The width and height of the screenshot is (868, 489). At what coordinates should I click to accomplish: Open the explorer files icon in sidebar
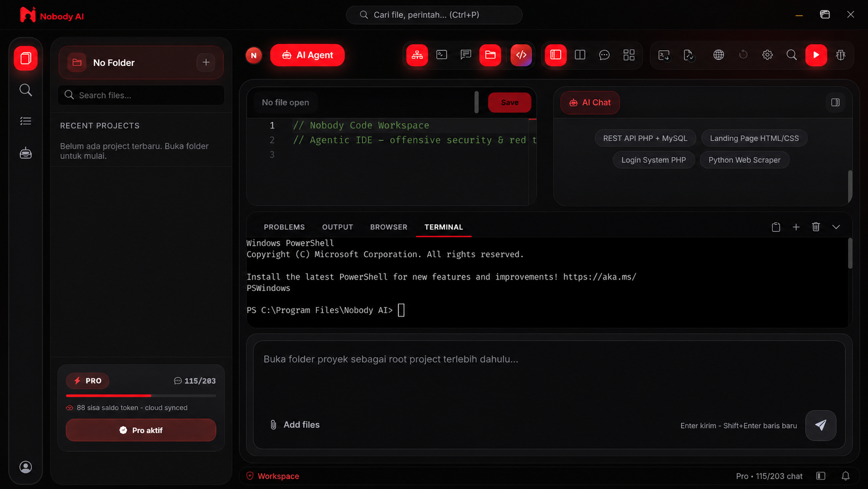(x=25, y=58)
